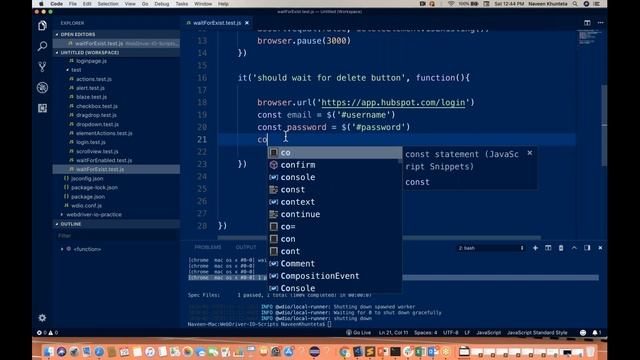Click the editor horizontal scrollbar
Viewport: 640px width, 360px height.
pos(380,237)
